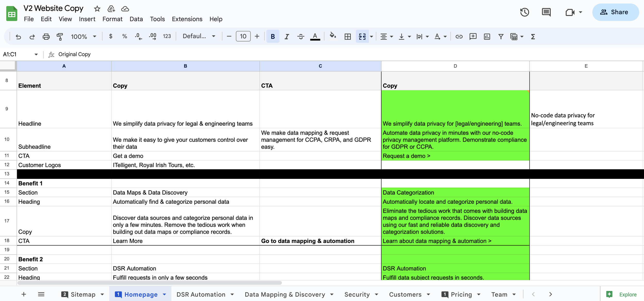Click the paint format icon
Screen dimensions: 644x301
60,37
